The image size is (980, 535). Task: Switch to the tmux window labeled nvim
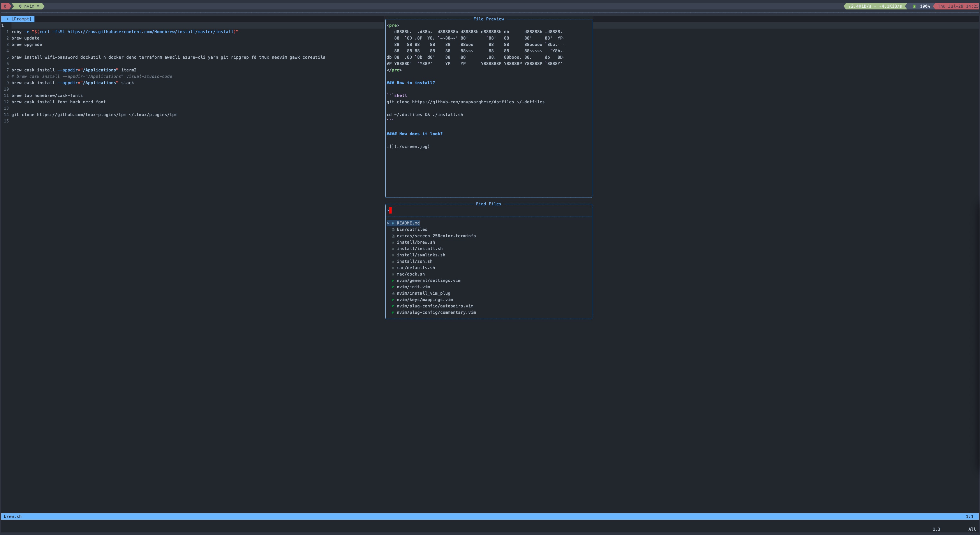click(29, 6)
